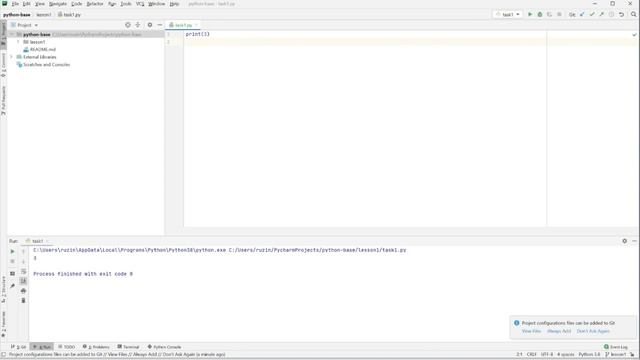Open Run panel settings gear

pyautogui.click(x=624, y=241)
